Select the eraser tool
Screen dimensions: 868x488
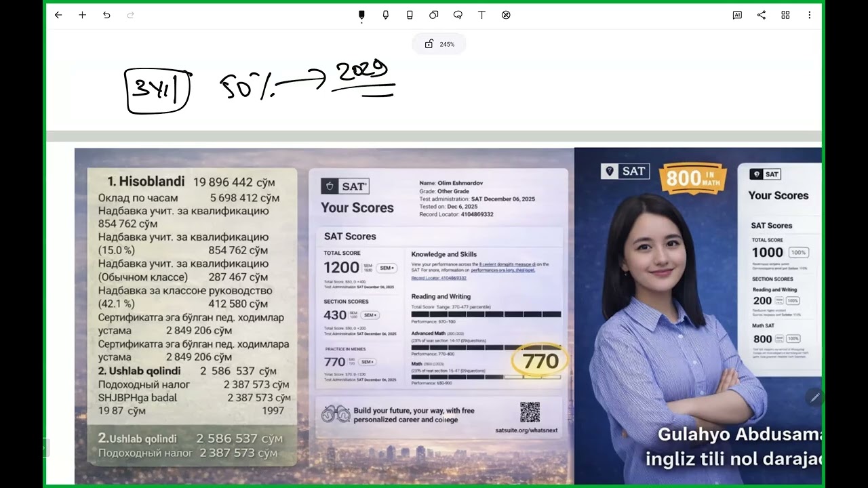click(410, 15)
